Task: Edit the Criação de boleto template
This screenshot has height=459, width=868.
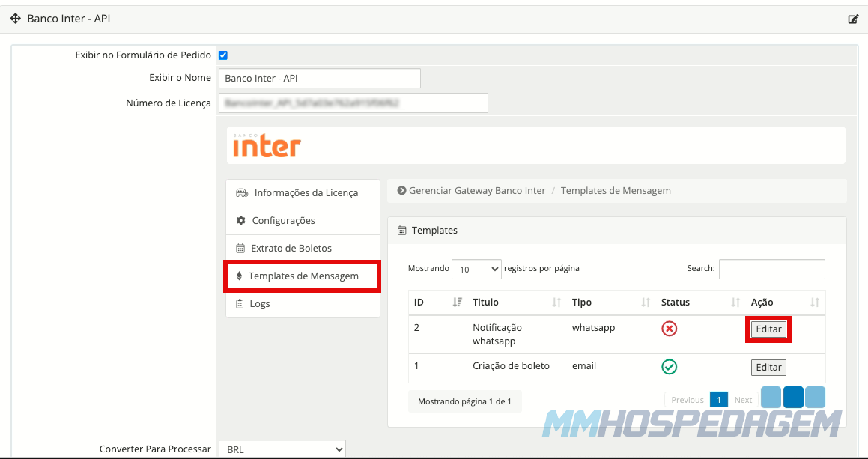Action: [x=768, y=367]
